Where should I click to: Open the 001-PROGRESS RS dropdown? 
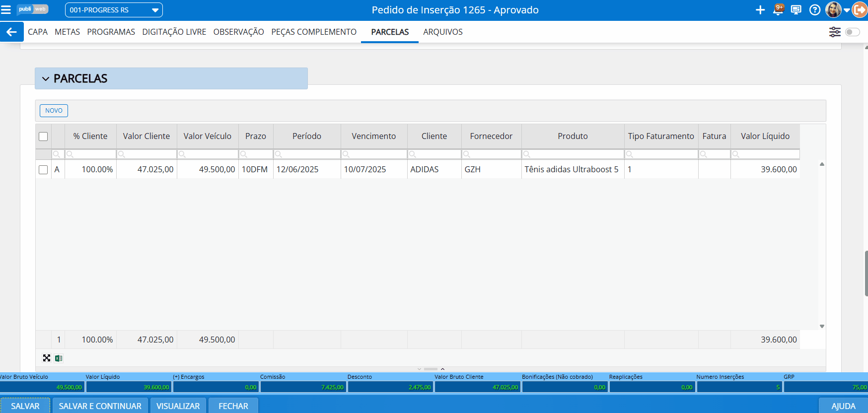(114, 10)
